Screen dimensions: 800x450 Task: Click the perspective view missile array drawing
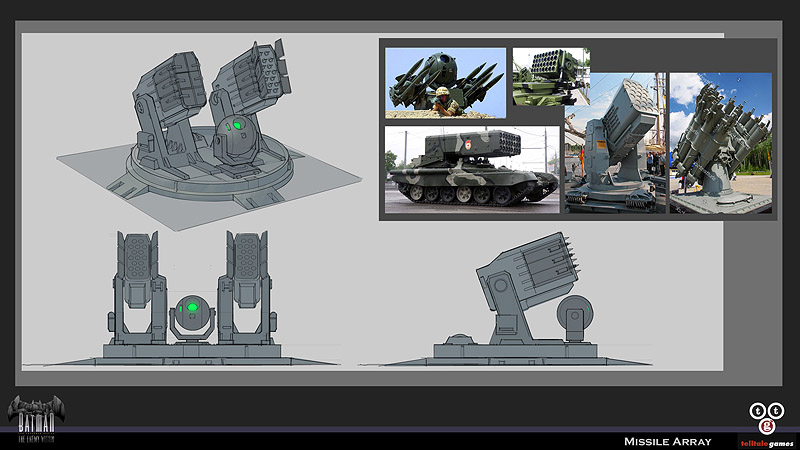click(209, 135)
